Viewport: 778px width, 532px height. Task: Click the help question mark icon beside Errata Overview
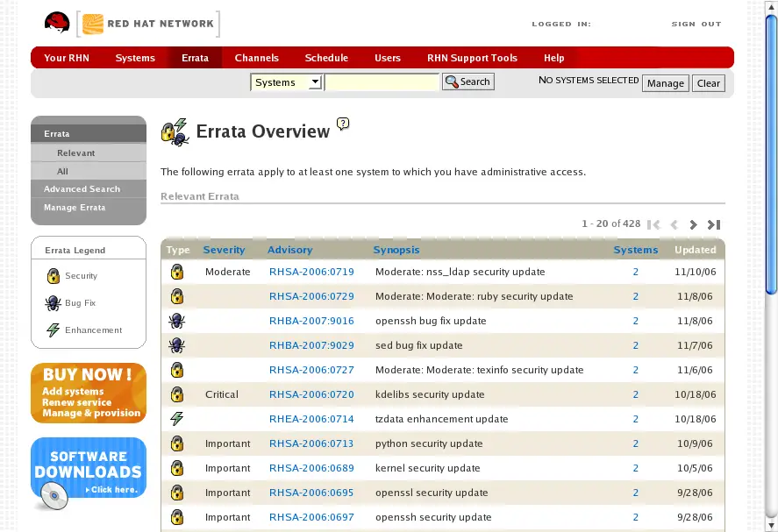[343, 124]
